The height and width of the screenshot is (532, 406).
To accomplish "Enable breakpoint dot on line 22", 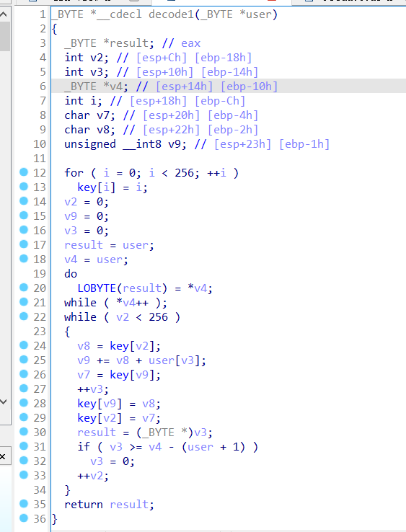I will [x=24, y=316].
